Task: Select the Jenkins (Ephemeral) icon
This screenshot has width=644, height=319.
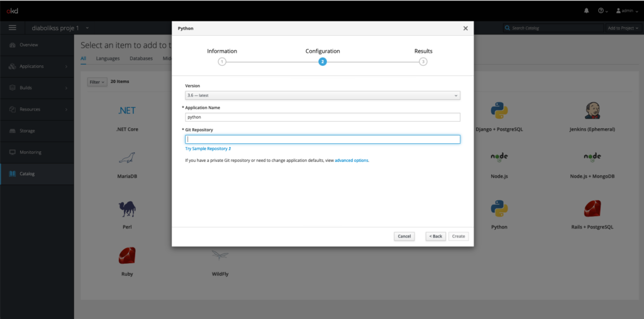Action: [x=592, y=111]
